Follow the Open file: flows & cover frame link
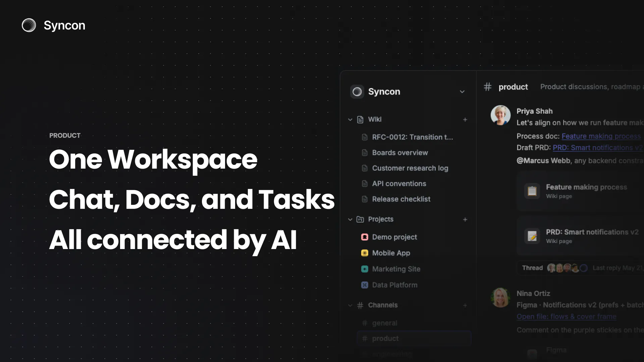644x362 pixels. point(567,316)
